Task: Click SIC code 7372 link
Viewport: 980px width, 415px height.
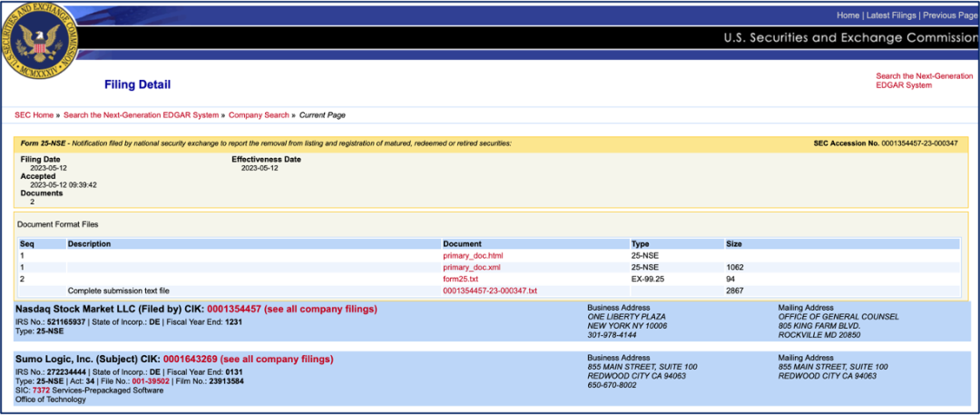Action: (40, 390)
